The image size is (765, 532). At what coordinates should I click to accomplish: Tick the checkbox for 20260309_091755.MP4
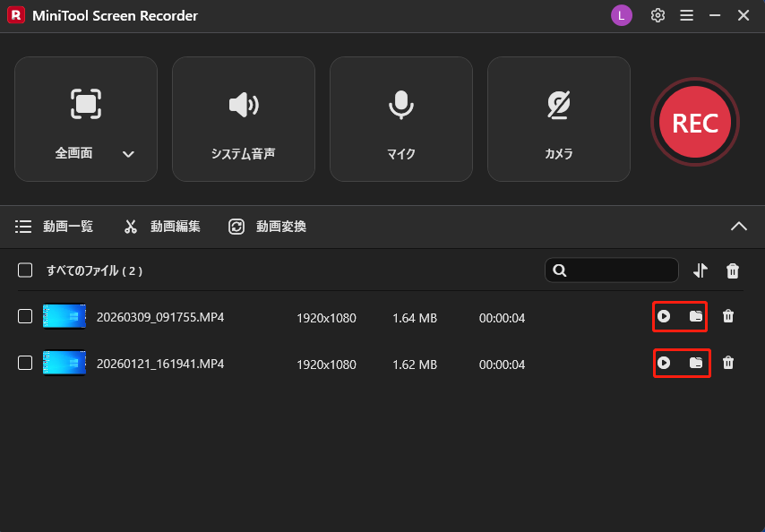[x=25, y=316]
